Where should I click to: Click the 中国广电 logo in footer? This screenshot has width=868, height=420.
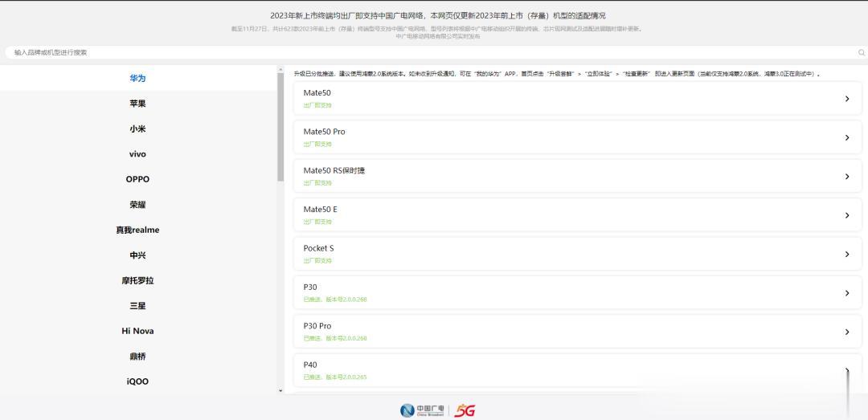pos(422,410)
